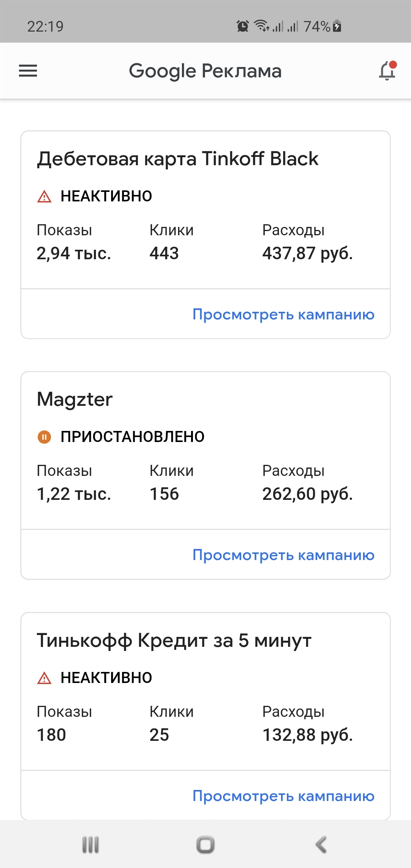Tap the battery indicator in status bar
411x868 pixels.
[x=337, y=26]
